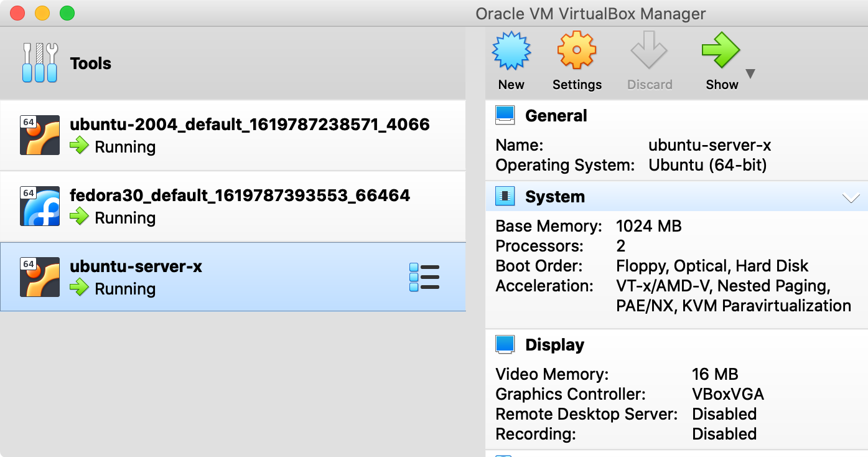Select the ubuntu-2004_default_1619787238571_4066 machine
868x457 pixels.
[x=250, y=125]
